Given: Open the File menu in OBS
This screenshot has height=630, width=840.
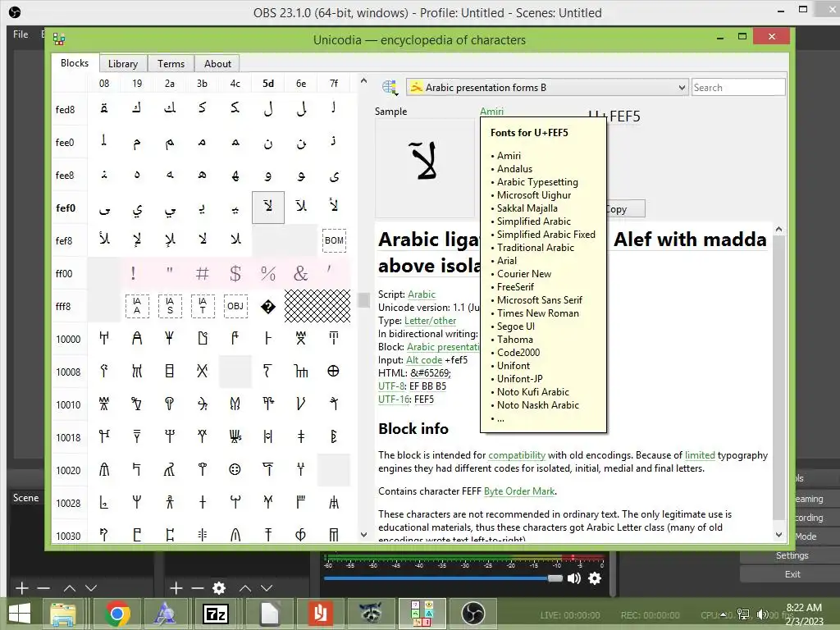Looking at the screenshot, I should tap(21, 34).
